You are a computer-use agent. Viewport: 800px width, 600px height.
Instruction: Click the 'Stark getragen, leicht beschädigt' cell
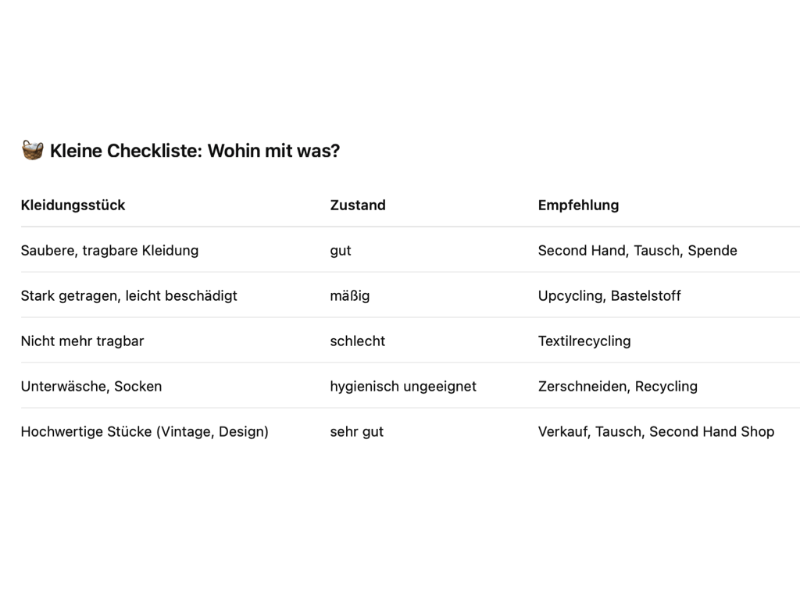tap(129, 296)
